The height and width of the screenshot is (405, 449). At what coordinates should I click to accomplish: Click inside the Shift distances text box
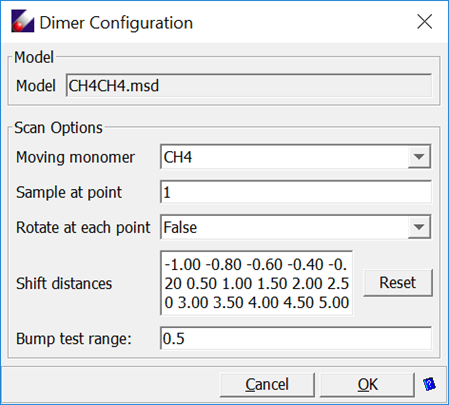(257, 283)
